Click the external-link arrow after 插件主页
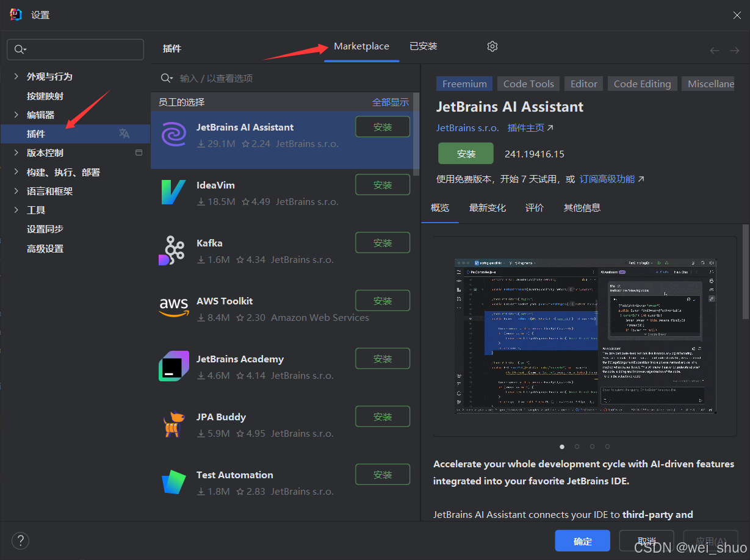The image size is (750, 560). point(550,127)
